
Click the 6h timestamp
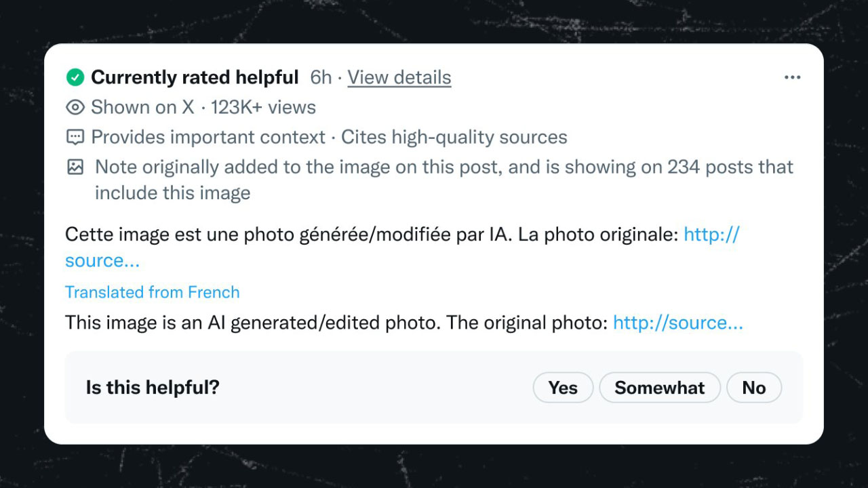321,77
